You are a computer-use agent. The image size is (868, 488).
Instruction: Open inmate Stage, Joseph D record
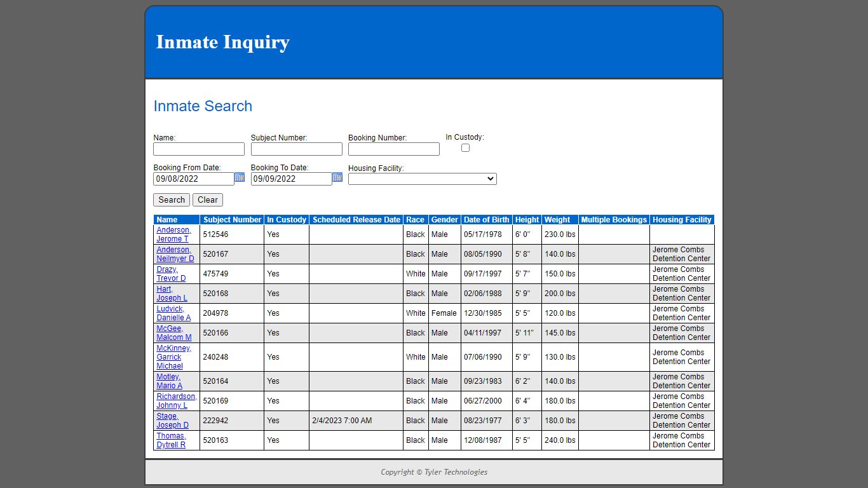(173, 421)
